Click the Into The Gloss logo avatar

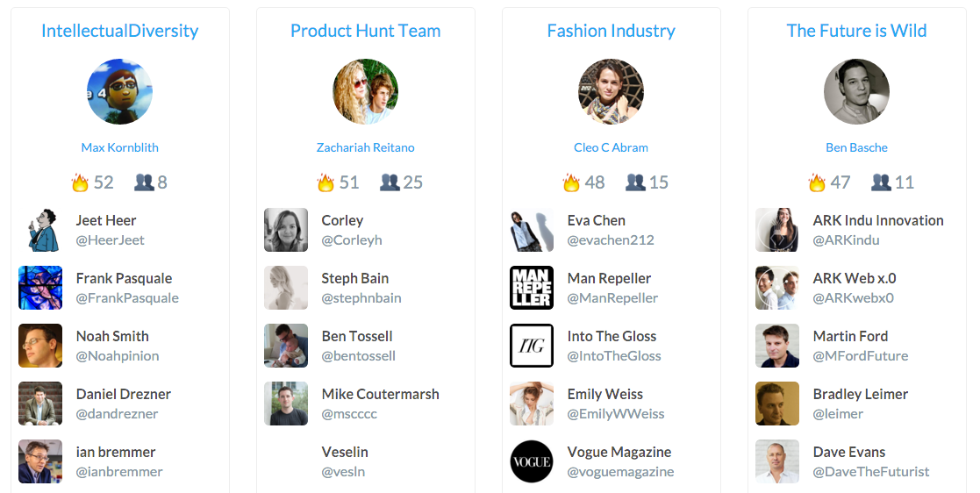(x=532, y=346)
